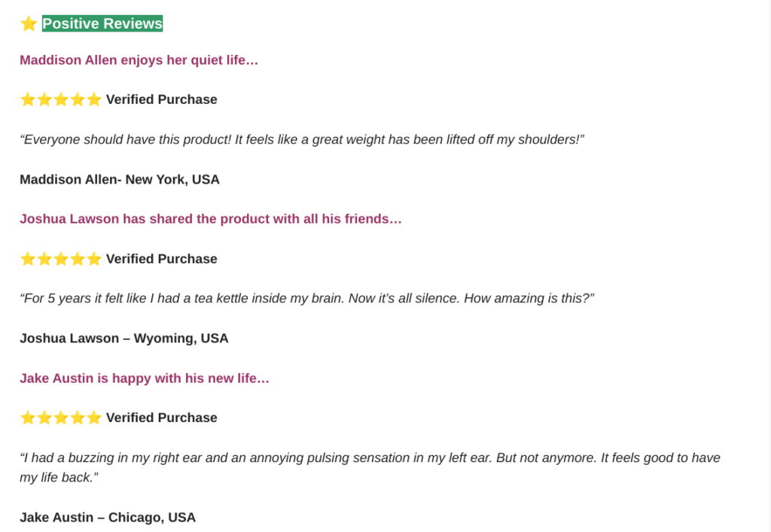
Task: Click the fifth star in Jake Austin's rating
Action: (x=94, y=418)
